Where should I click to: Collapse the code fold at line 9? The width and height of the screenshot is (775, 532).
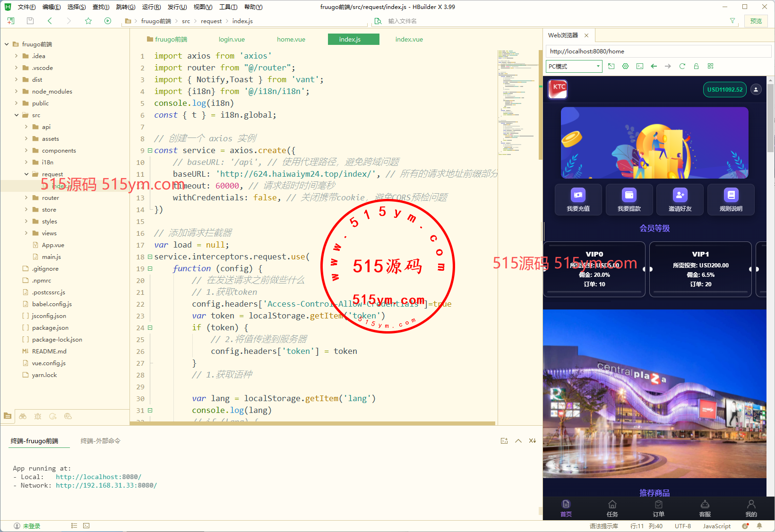[150, 151]
